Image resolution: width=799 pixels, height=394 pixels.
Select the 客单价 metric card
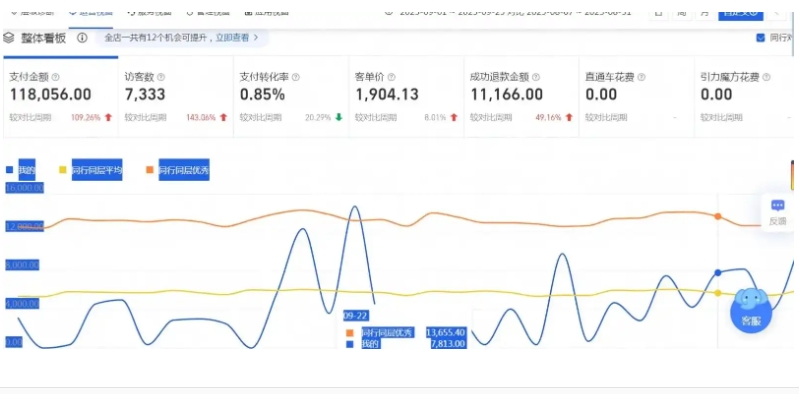click(x=406, y=97)
